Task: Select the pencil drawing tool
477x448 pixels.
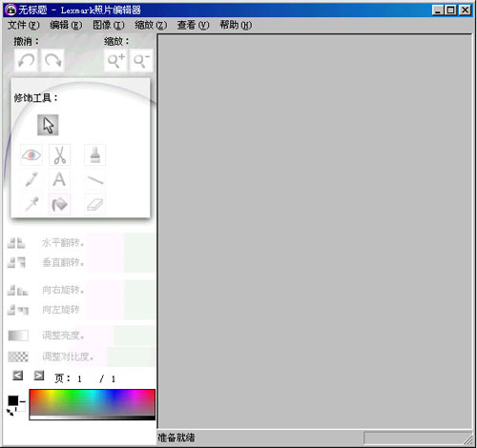Action: (x=31, y=179)
